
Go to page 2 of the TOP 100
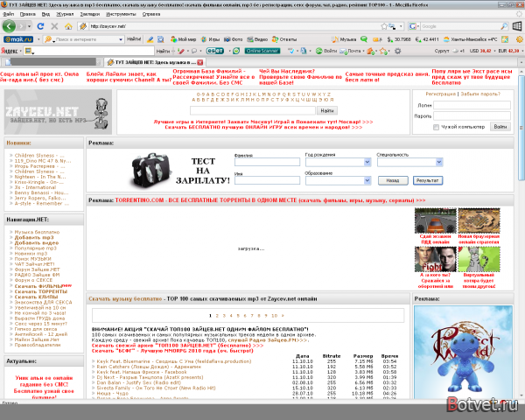217,316
